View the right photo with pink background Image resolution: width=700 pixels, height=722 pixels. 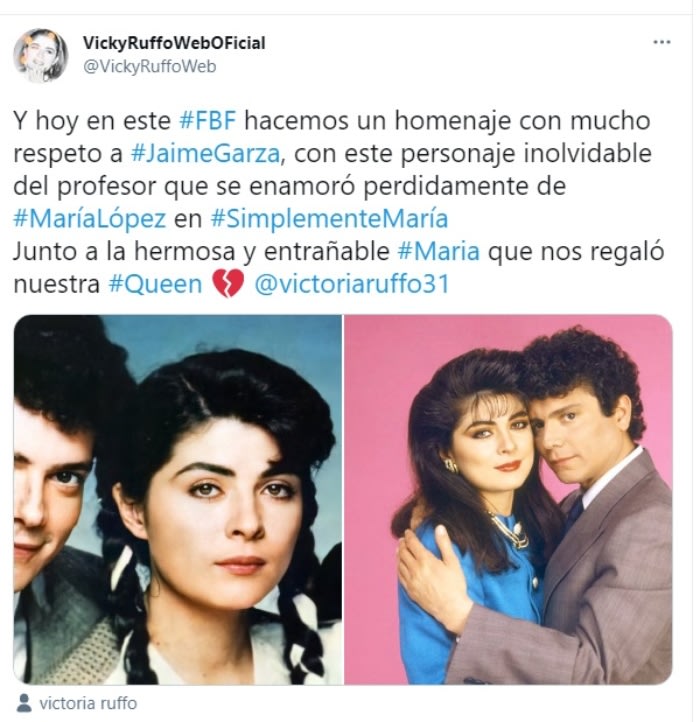[508, 500]
